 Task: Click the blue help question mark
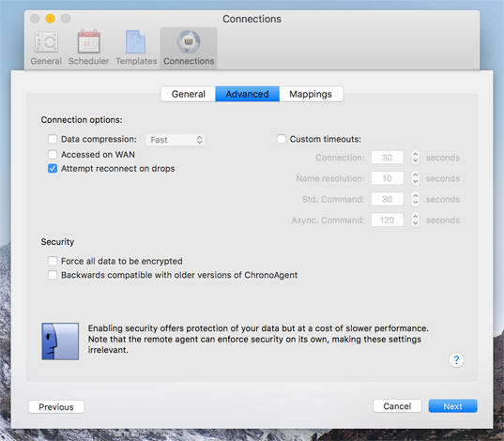(x=456, y=359)
